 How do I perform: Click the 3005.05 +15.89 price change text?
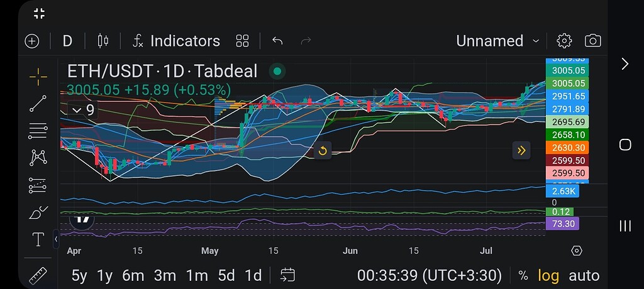click(x=148, y=89)
